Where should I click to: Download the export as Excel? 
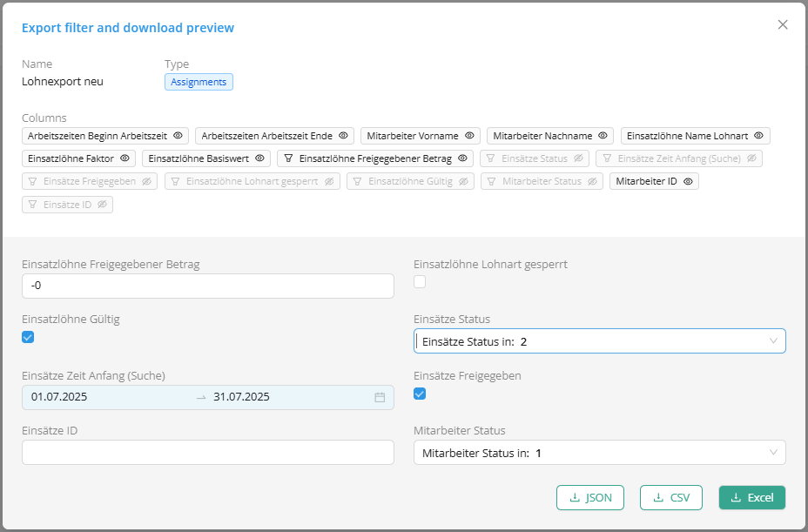[752, 497]
